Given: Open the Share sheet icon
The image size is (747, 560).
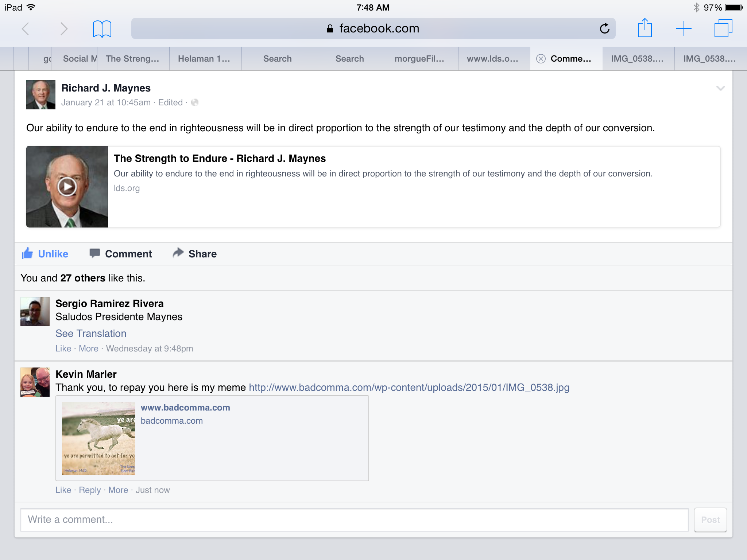Looking at the screenshot, I should coord(645,28).
